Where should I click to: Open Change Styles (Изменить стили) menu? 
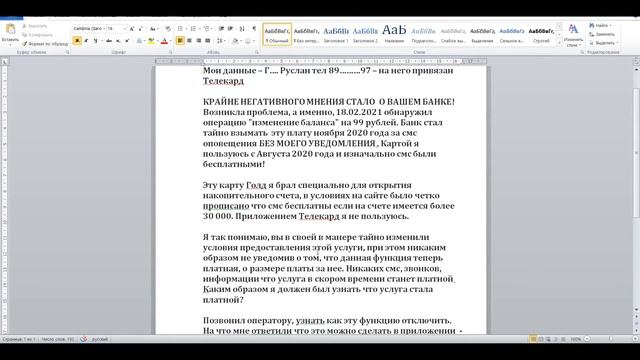click(573, 35)
